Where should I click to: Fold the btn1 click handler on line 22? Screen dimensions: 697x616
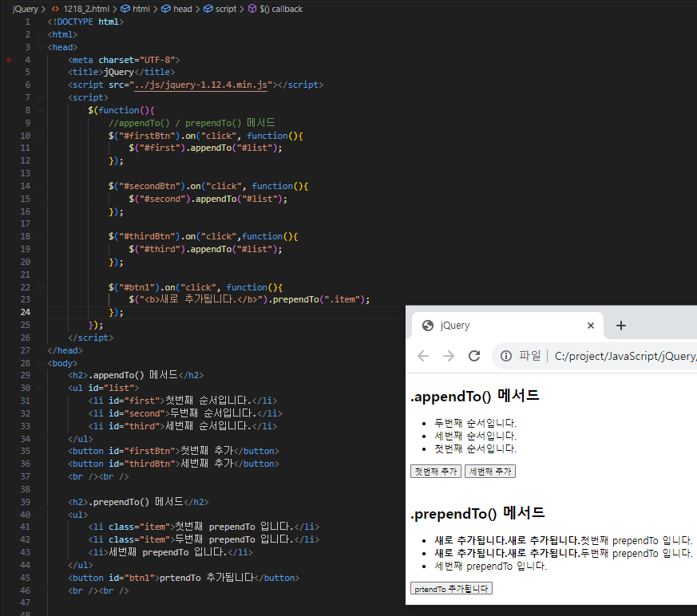(40, 288)
